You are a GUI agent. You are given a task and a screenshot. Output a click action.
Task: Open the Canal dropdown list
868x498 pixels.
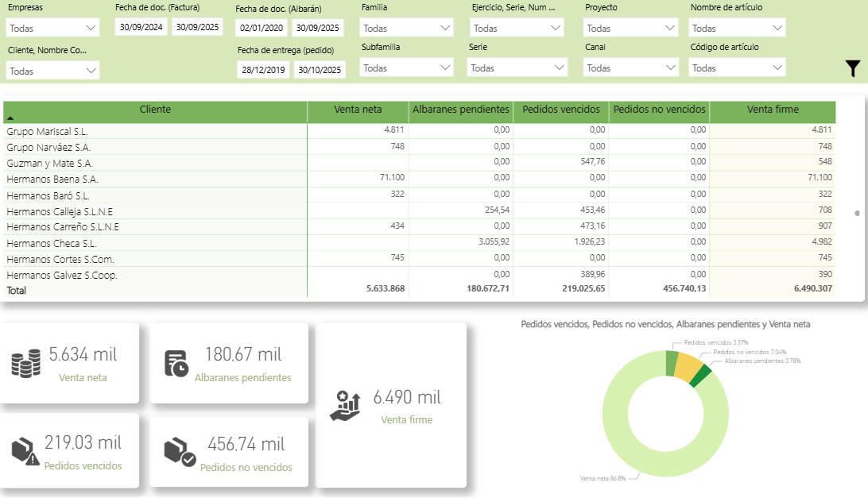pos(631,68)
